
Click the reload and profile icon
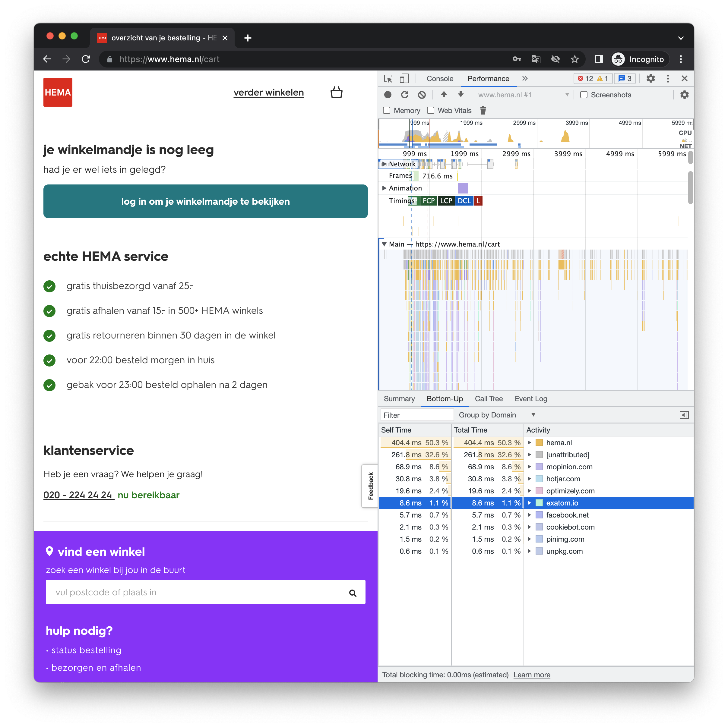[x=405, y=95]
